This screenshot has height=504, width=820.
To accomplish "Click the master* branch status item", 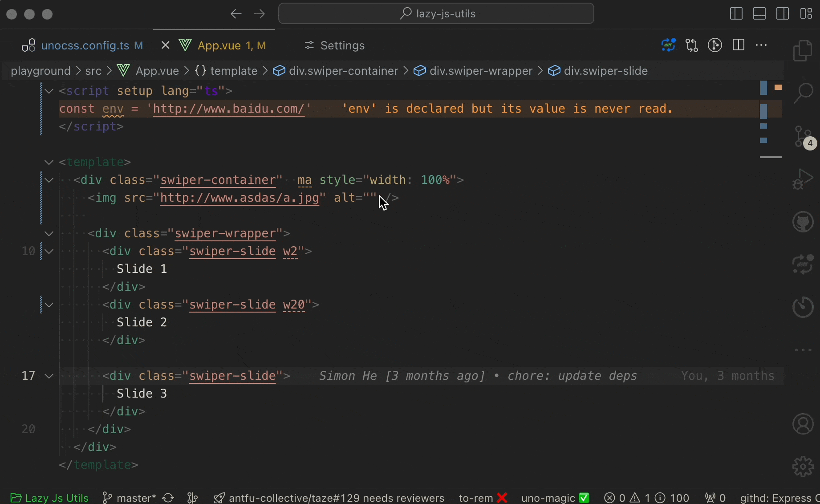I will coord(129,497).
